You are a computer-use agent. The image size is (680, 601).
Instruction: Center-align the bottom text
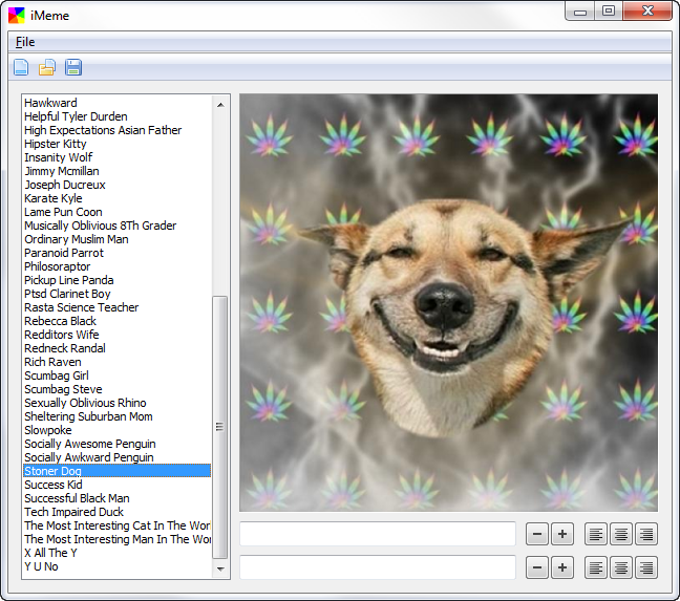click(621, 568)
